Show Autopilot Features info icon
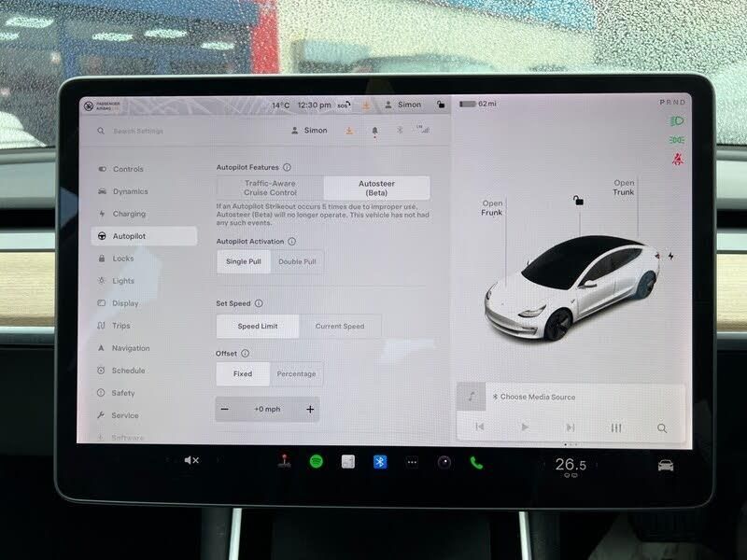This screenshot has height=560, width=747. pyautogui.click(x=287, y=167)
